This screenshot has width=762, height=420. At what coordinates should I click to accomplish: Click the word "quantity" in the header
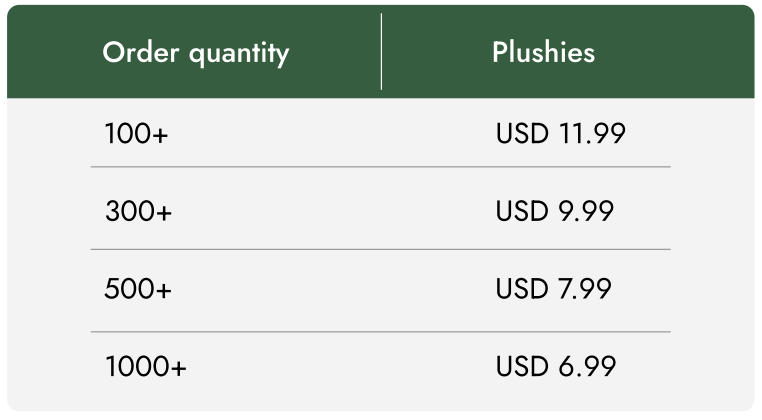(238, 54)
